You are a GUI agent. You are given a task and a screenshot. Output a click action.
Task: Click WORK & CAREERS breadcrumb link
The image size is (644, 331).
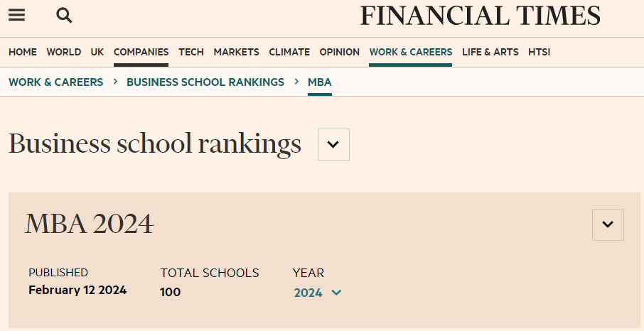(x=56, y=82)
